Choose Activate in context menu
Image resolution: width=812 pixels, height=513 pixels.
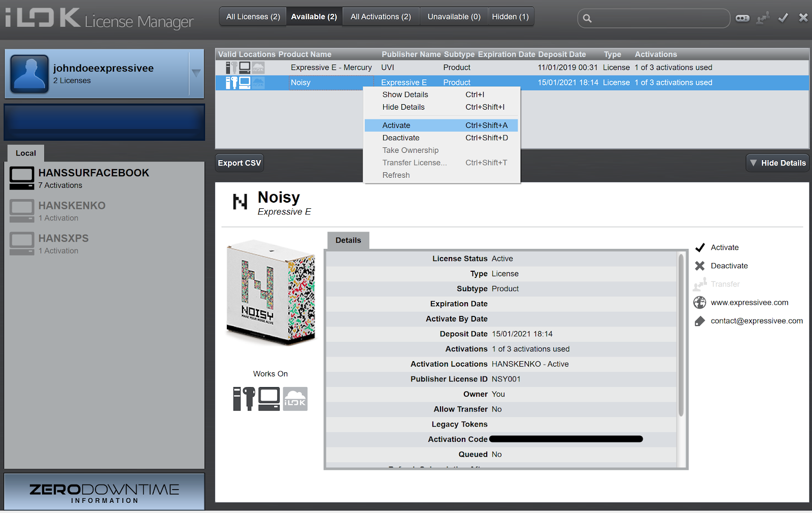442,125
